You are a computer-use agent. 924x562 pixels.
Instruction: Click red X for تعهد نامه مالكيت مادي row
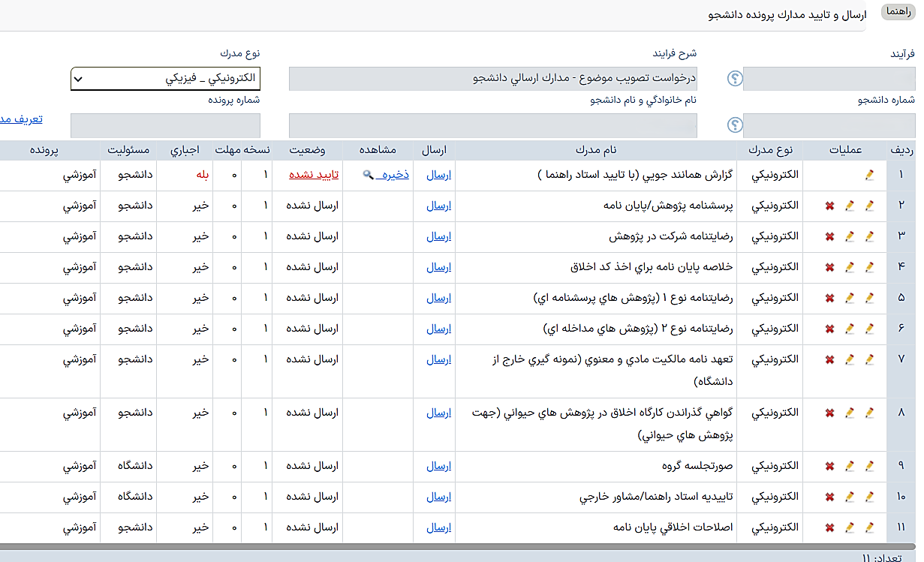point(829,359)
